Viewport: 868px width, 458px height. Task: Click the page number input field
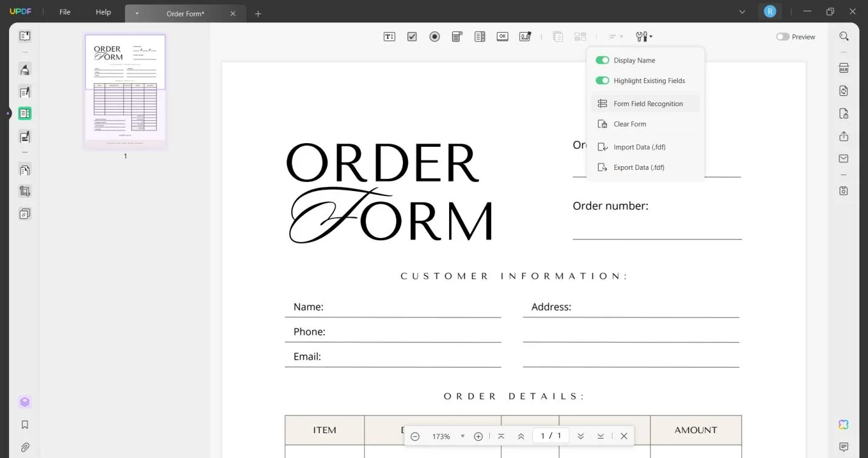click(x=551, y=436)
